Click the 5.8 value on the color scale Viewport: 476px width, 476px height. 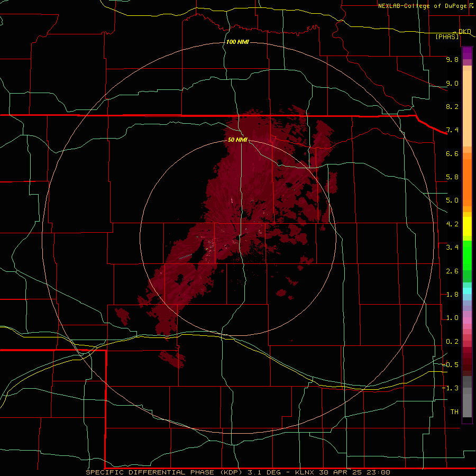pos(452,177)
